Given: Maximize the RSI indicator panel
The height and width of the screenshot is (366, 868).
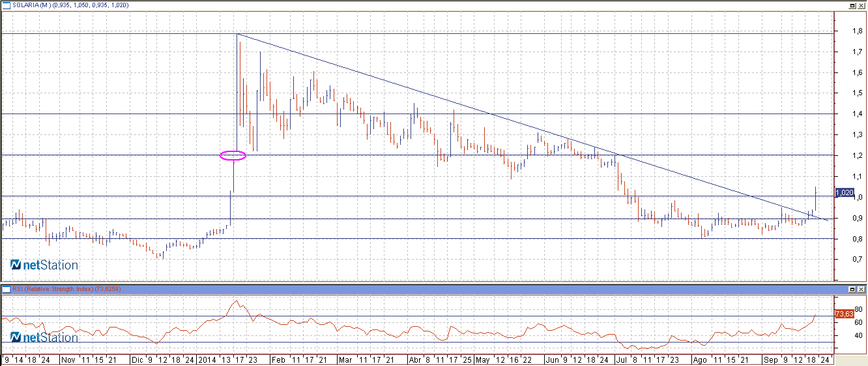Looking at the screenshot, I should [852, 288].
